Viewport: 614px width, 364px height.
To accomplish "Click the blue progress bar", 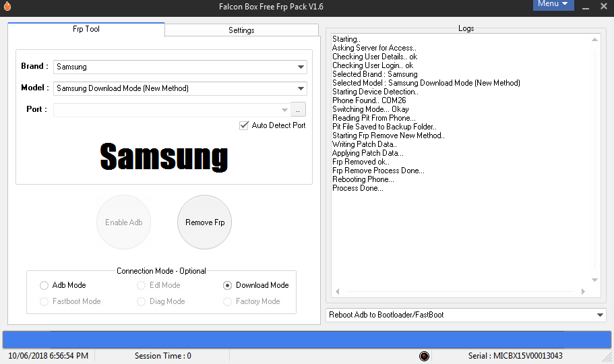I will tap(307, 340).
